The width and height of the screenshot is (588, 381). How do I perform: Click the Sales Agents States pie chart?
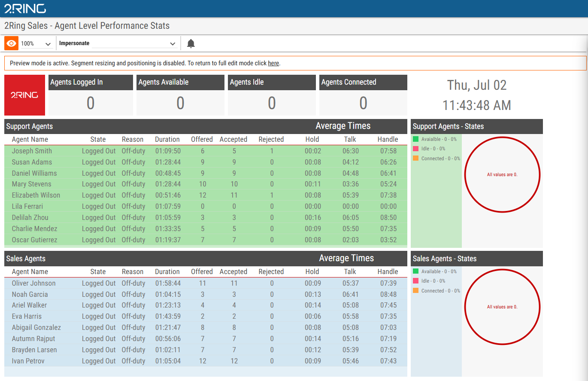[x=502, y=307]
